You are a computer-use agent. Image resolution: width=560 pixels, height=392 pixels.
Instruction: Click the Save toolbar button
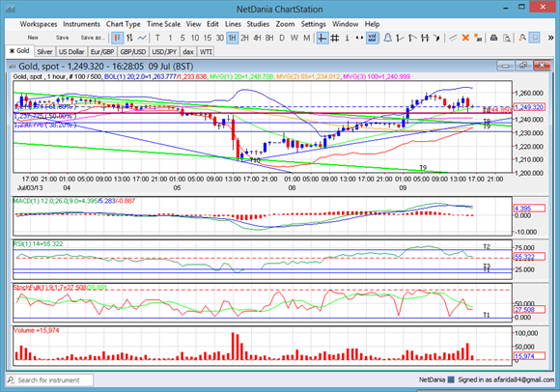(62, 38)
